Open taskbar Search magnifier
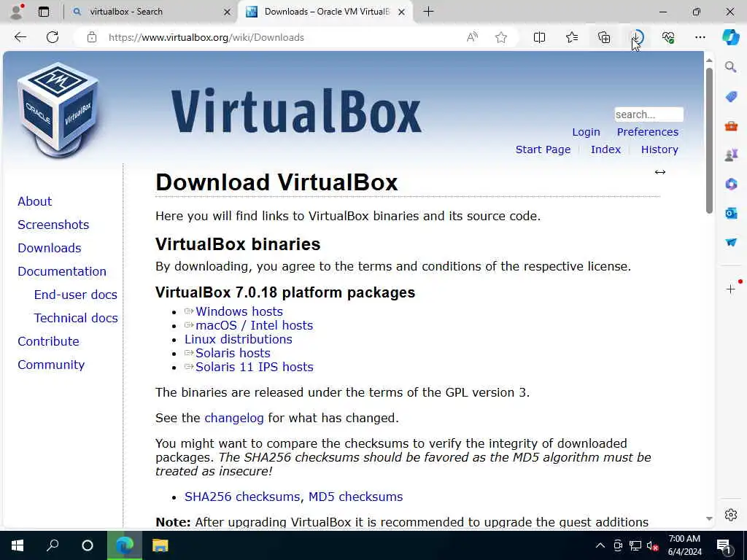747x560 pixels. pyautogui.click(x=53, y=545)
